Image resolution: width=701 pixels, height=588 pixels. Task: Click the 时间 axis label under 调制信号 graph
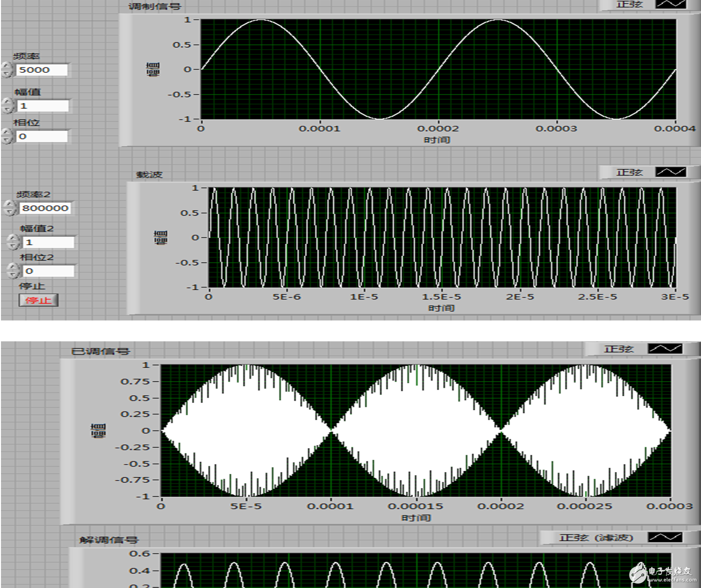click(x=437, y=140)
